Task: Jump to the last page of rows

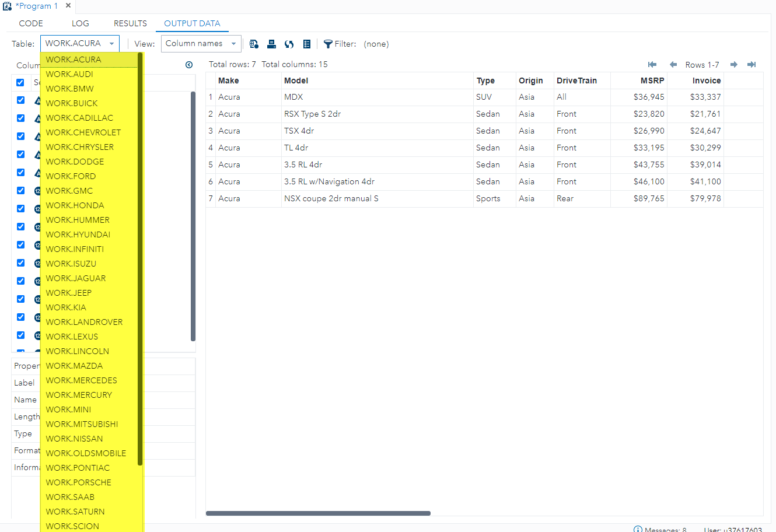Action: (751, 65)
